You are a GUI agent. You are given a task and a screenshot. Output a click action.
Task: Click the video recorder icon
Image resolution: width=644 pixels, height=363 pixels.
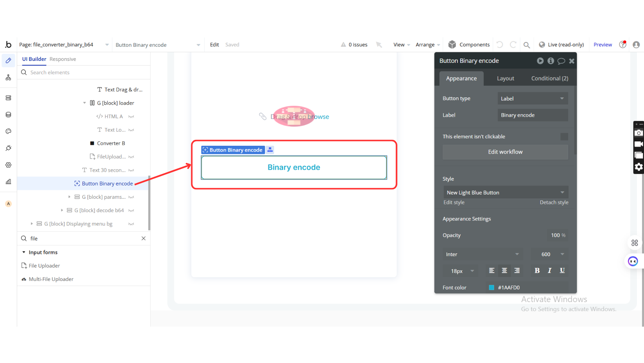click(639, 144)
